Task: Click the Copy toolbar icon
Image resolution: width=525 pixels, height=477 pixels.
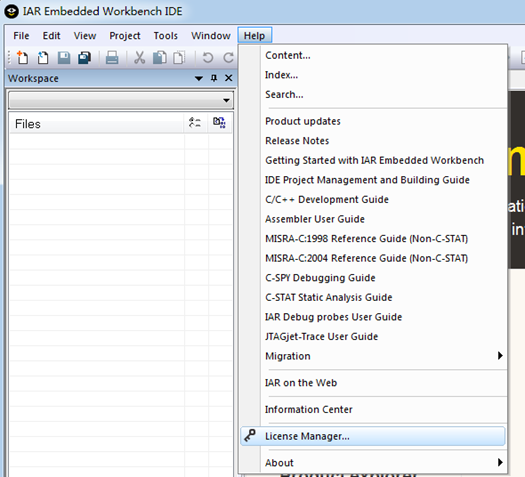Action: click(160, 58)
